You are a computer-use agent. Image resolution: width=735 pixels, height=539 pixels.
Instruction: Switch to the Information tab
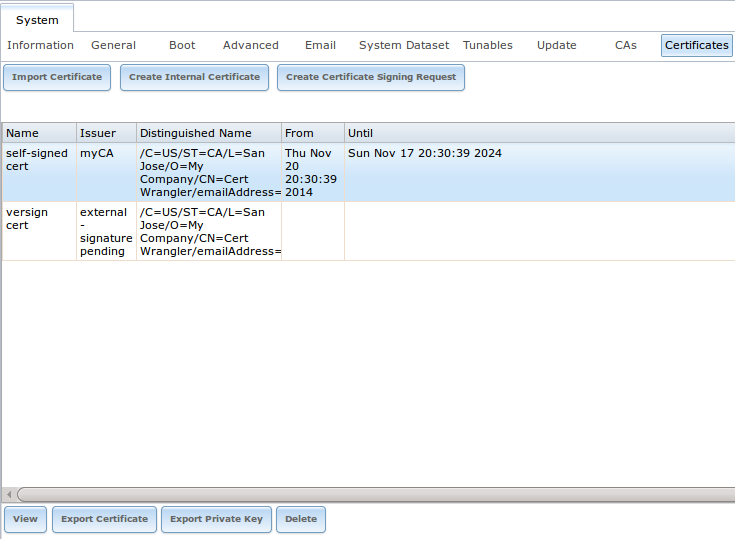click(40, 45)
